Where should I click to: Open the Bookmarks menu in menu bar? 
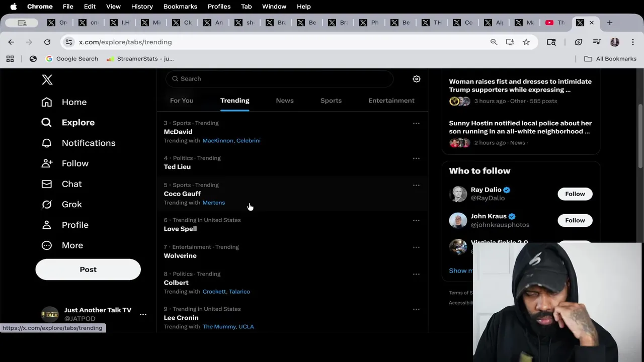(x=180, y=7)
